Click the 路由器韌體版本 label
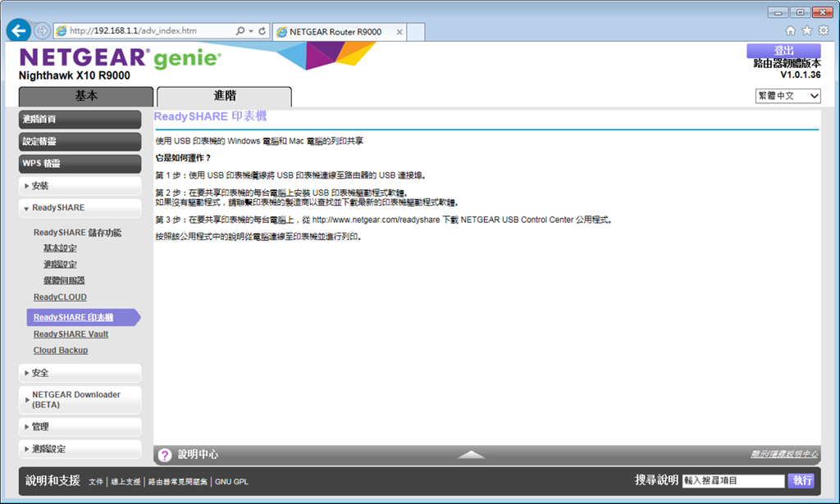This screenshot has width=840, height=504. coord(787,64)
